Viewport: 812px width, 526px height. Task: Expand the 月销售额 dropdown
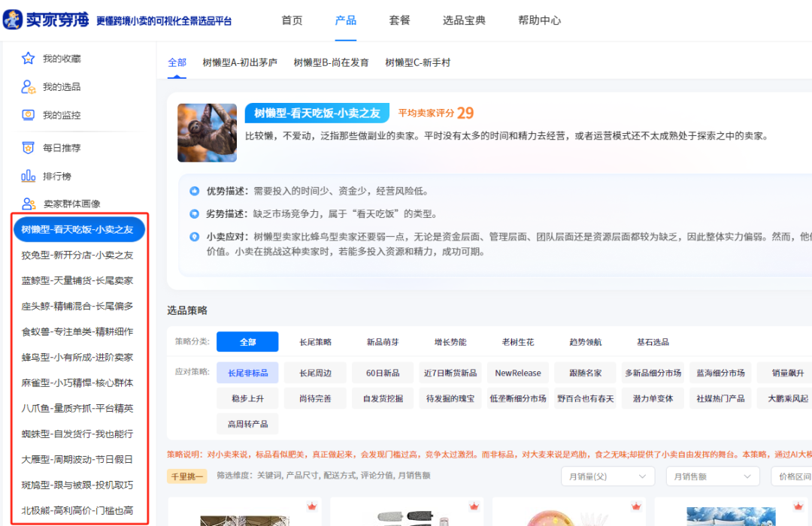click(x=712, y=476)
